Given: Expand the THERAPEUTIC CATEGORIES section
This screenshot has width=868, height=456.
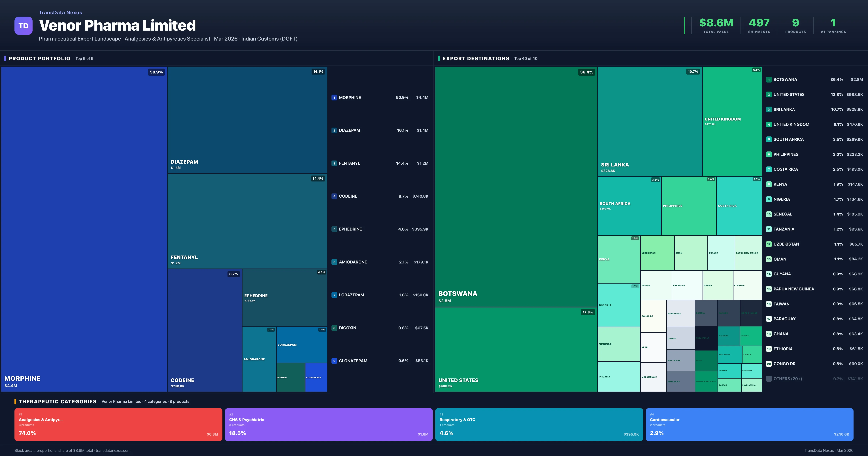Looking at the screenshot, I should 58,401.
